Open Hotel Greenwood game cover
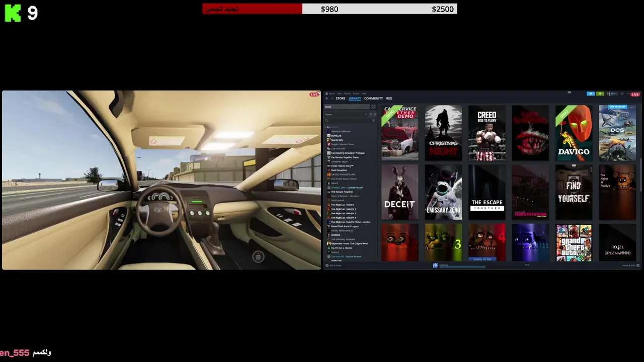This screenshot has height=362, width=644. (617, 242)
